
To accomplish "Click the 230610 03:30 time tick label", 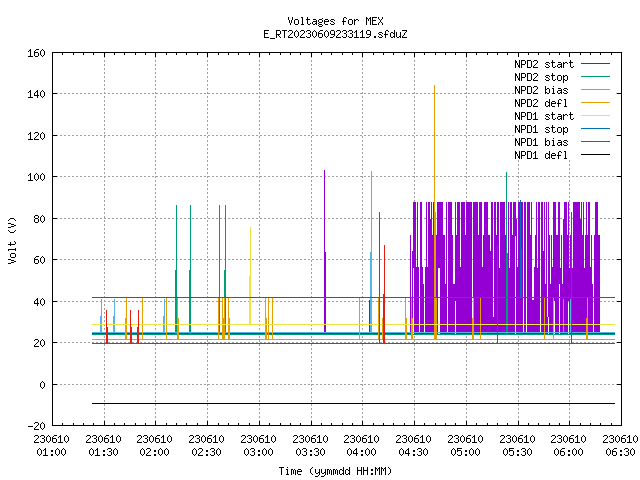I will [x=310, y=446].
